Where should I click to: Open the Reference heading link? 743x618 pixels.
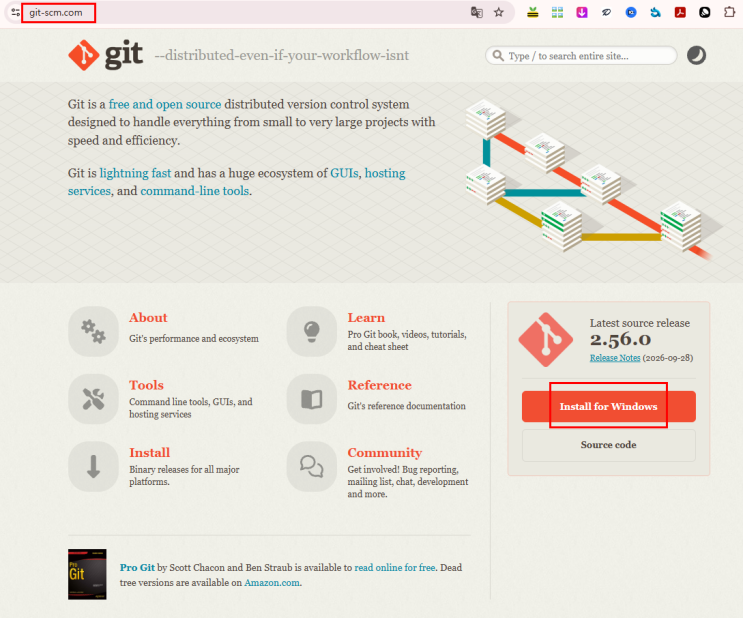click(x=380, y=385)
